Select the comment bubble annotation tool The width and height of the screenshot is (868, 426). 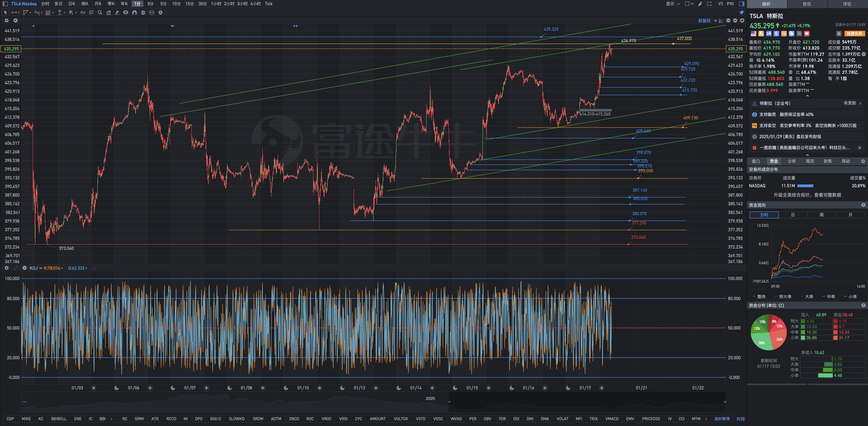coord(91,12)
